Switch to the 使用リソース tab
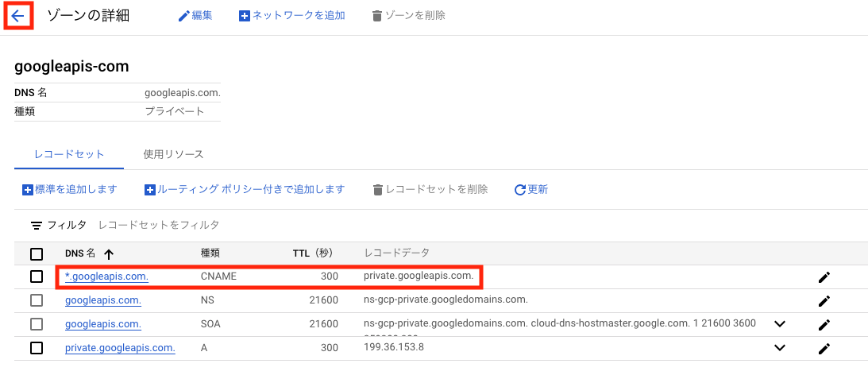Screen dimensions: 868x375 (x=173, y=154)
